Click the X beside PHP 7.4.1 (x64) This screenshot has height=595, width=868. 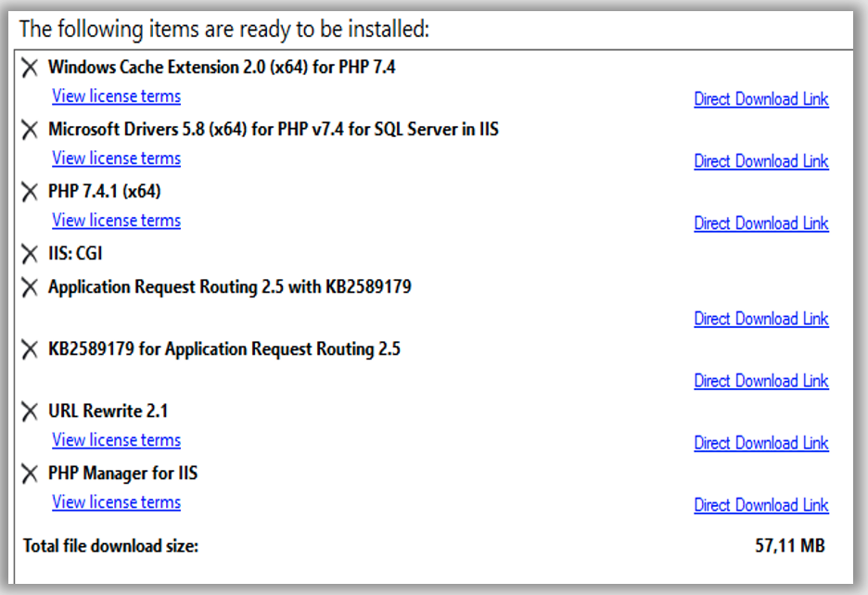(30, 192)
